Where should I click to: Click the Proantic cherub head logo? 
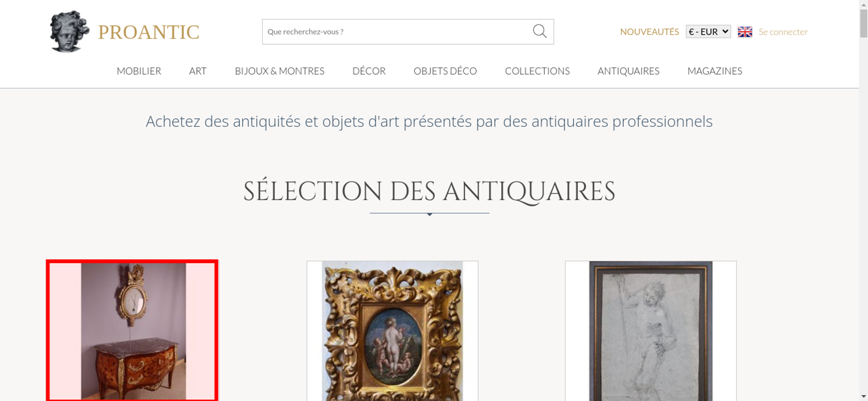click(x=69, y=31)
